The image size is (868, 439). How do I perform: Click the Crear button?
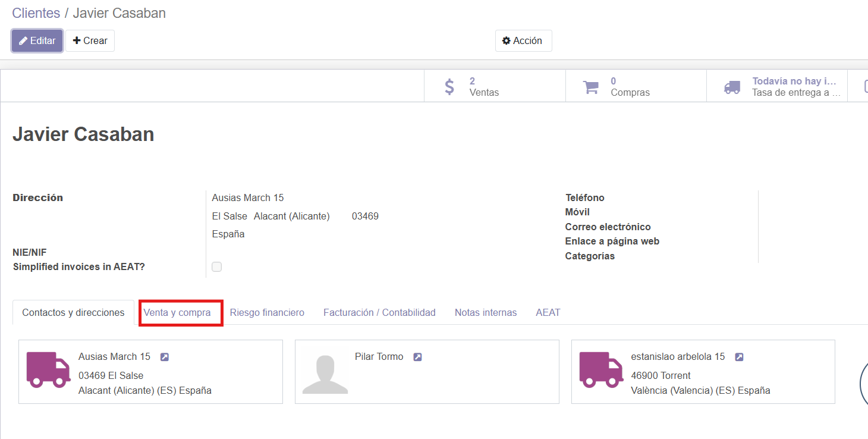[x=90, y=41]
